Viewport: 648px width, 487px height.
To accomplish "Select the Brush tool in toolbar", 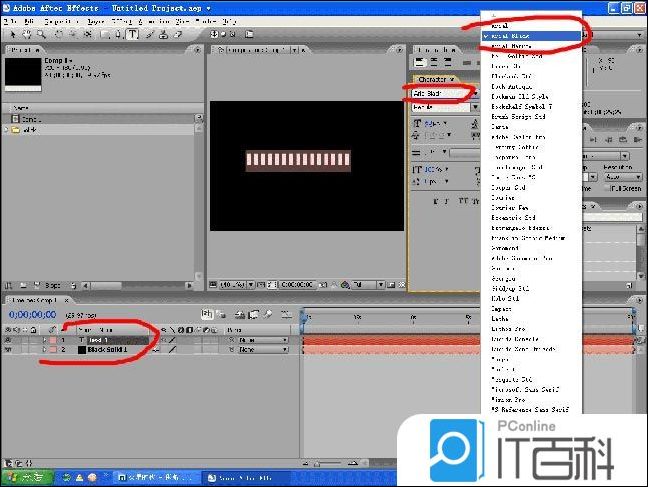I will coord(149,33).
